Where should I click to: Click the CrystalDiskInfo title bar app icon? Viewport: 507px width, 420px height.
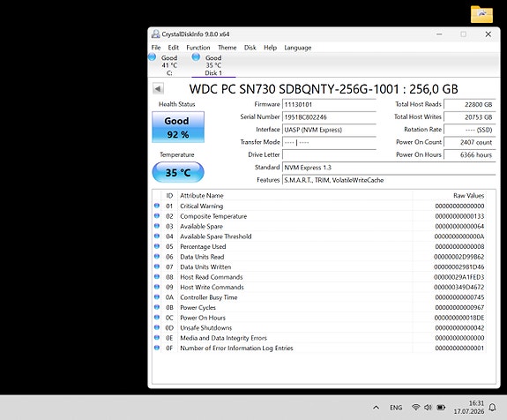(156, 34)
